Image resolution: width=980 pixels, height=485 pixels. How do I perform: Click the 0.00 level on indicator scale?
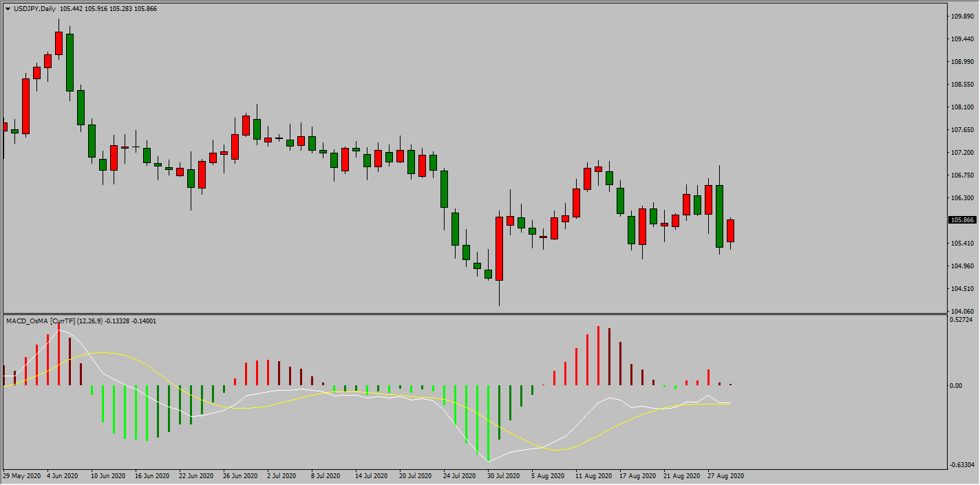coord(957,385)
